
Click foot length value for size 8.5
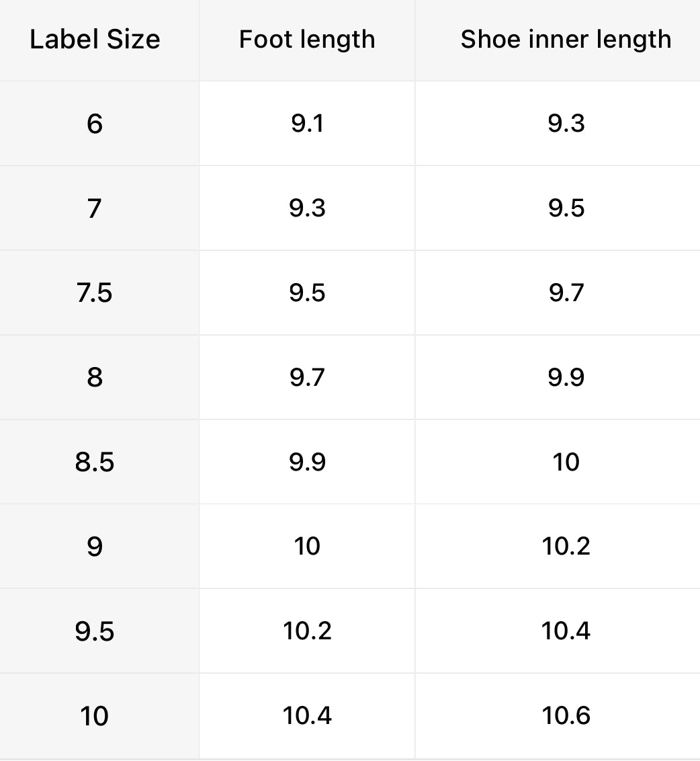tap(307, 463)
